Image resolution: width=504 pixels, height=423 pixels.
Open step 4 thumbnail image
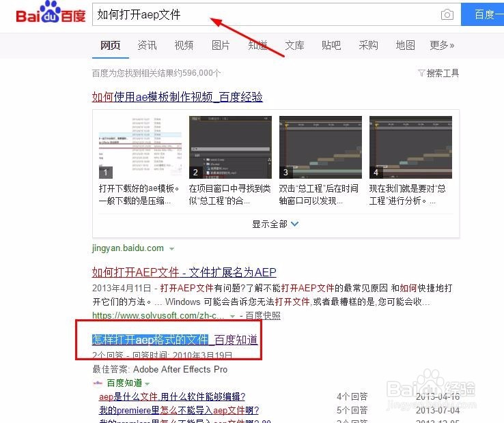410,147
